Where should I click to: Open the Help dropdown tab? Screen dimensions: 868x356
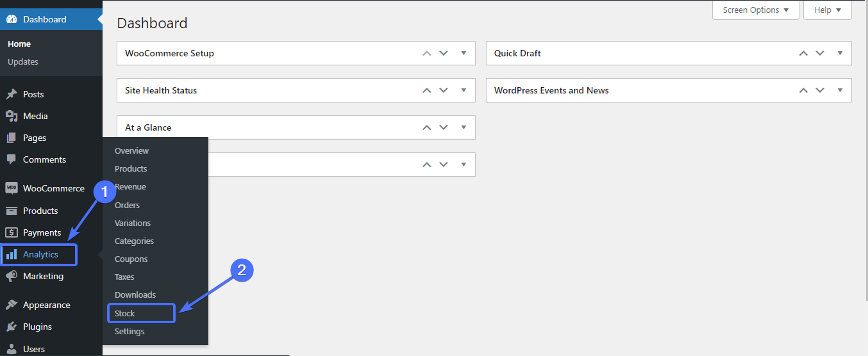tap(827, 10)
